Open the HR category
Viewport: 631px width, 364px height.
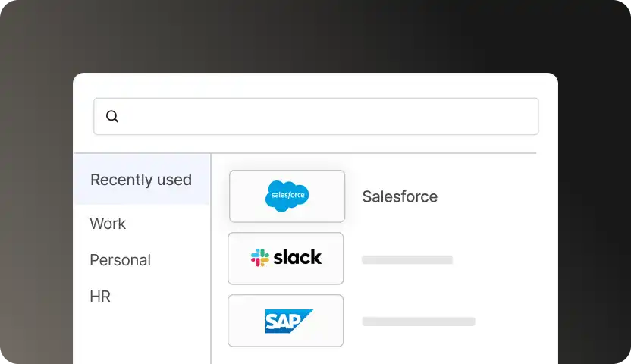(x=100, y=297)
